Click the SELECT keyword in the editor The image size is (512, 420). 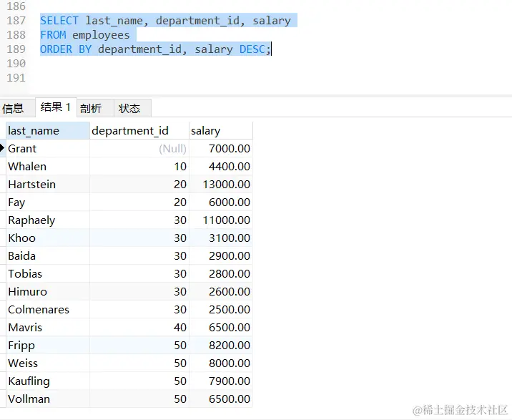(59, 21)
